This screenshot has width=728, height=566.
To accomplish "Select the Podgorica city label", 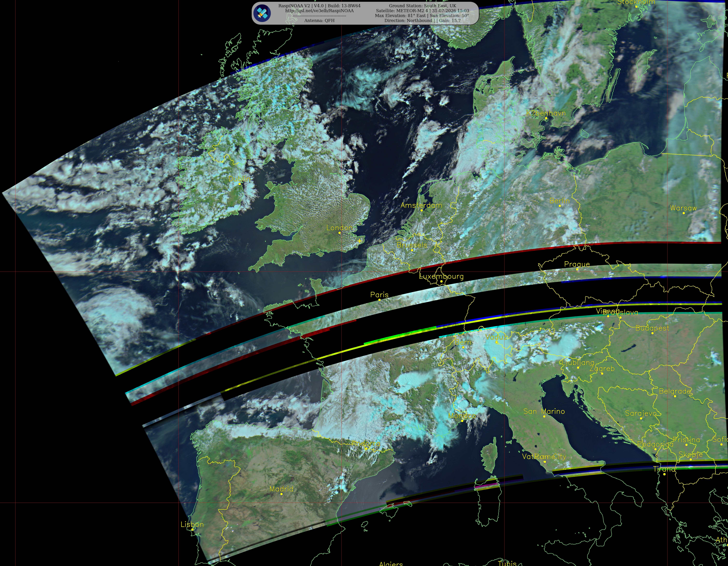I will (x=655, y=444).
